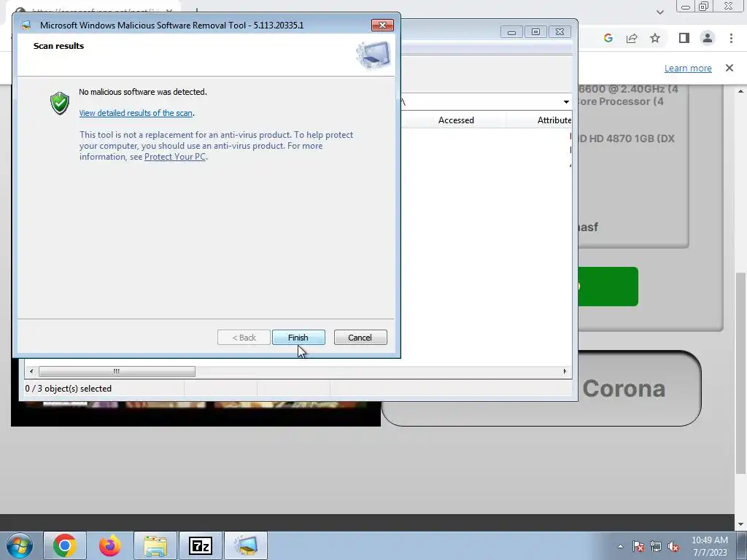This screenshot has width=747, height=560.
Task: Select the Malicious Software Removal Tool taskbar icon
Action: (246, 545)
